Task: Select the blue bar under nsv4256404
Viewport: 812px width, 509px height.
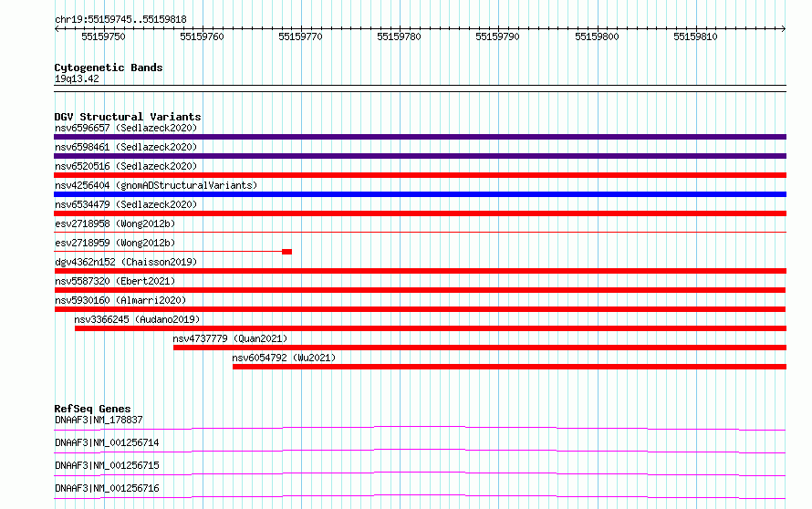Action: [420, 194]
